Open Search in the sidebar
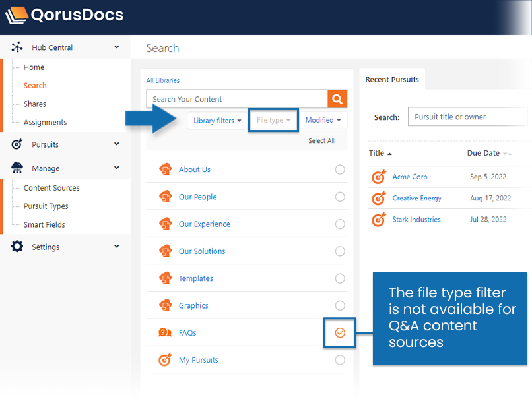 pyautogui.click(x=35, y=86)
